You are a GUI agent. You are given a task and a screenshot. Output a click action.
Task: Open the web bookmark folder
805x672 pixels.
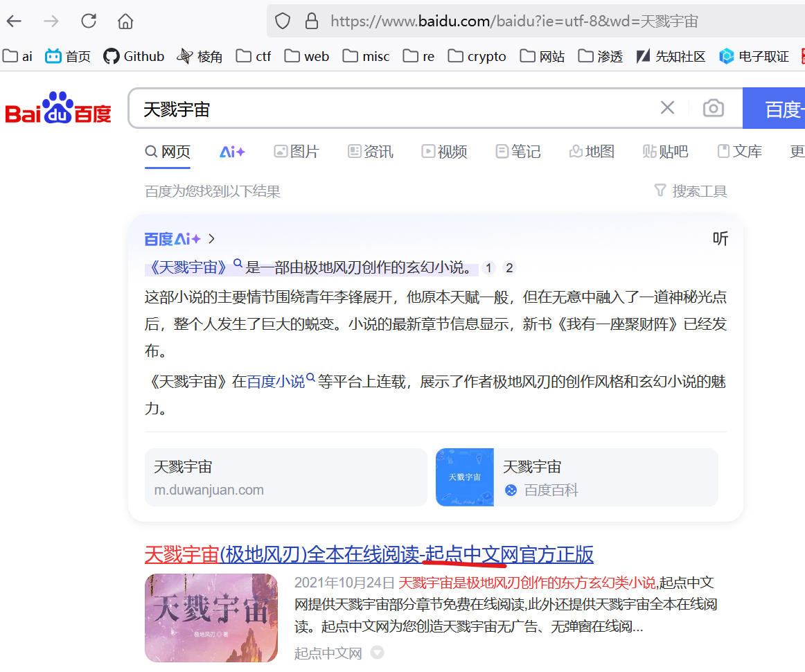coord(306,56)
